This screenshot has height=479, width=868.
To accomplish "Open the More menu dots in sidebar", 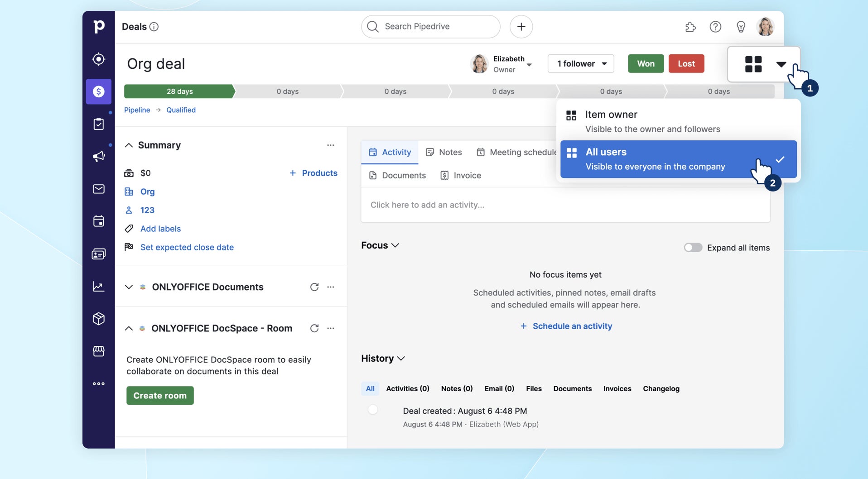I will [99, 383].
